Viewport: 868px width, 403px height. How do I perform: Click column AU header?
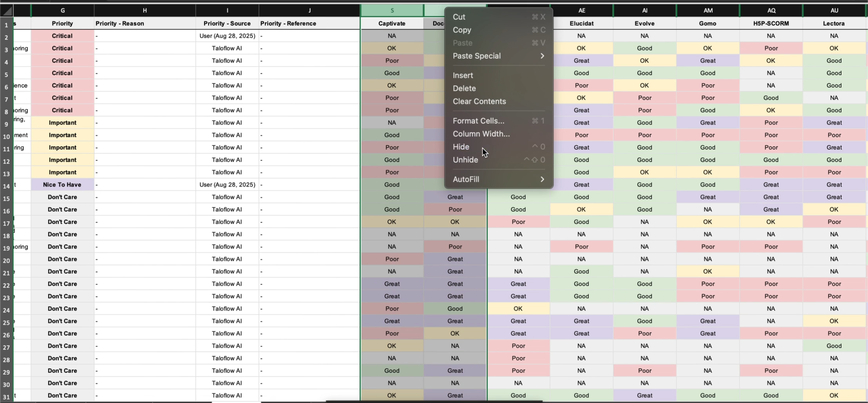pyautogui.click(x=834, y=11)
